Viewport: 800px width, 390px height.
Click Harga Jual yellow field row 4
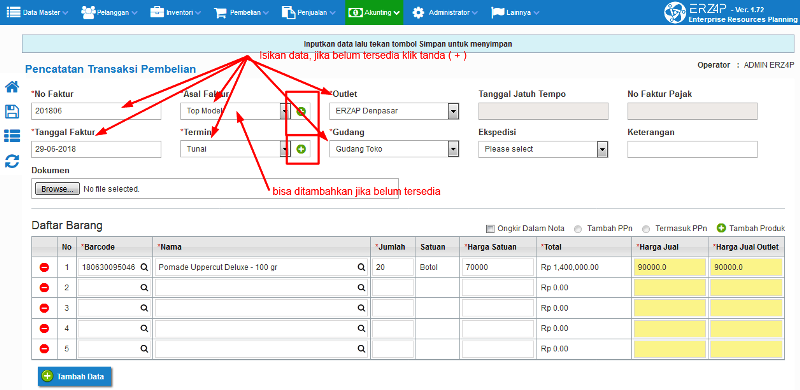click(x=670, y=328)
